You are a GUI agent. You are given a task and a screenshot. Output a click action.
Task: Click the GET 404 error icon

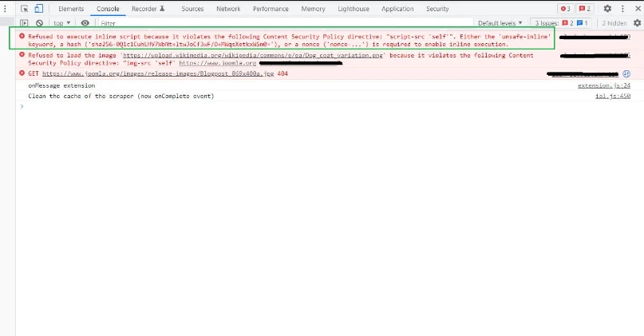(22, 73)
